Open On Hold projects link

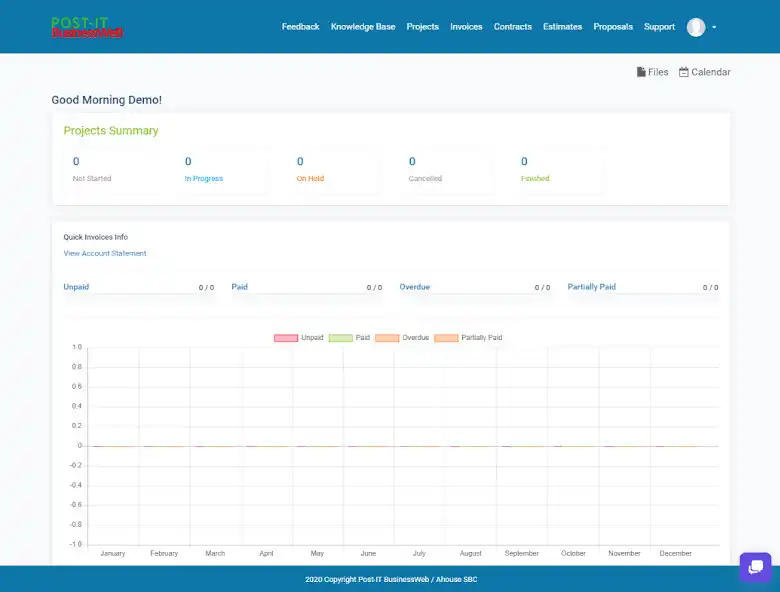pyautogui.click(x=310, y=178)
